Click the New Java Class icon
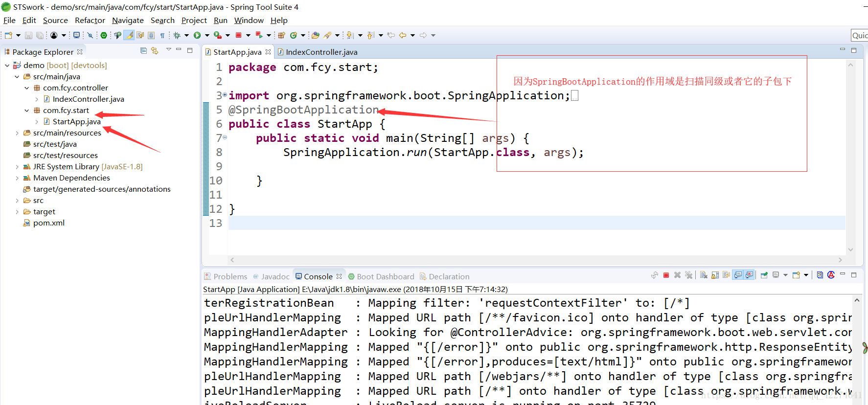Screen dimensions: 868x405 294,35
